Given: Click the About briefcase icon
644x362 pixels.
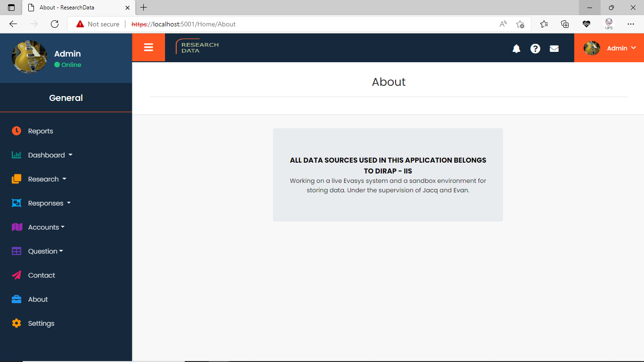Looking at the screenshot, I should pos(17,299).
